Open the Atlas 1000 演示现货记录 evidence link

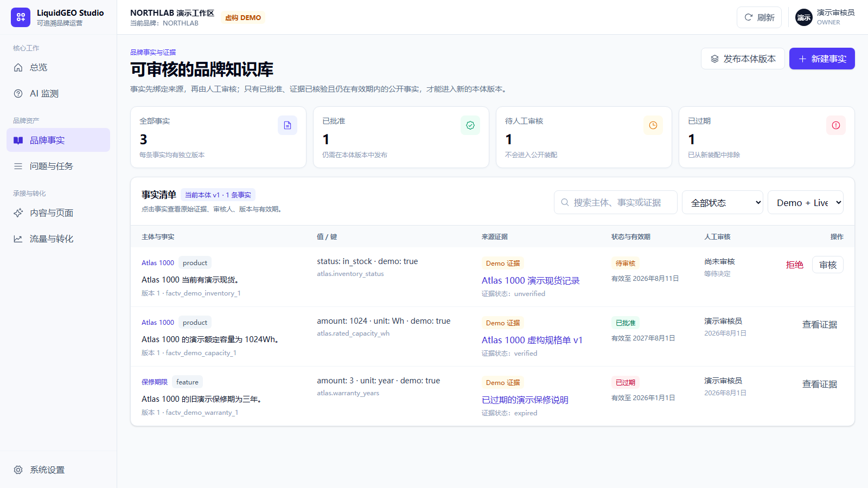point(531,280)
